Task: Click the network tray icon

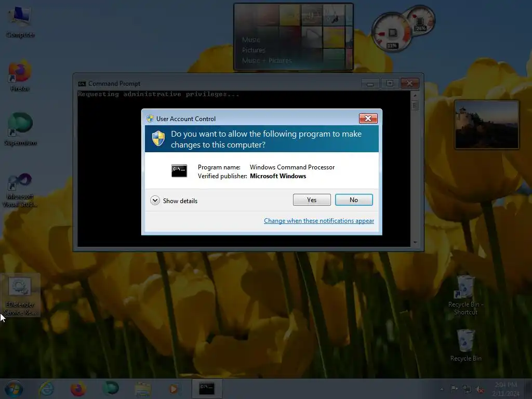Action: click(467, 389)
